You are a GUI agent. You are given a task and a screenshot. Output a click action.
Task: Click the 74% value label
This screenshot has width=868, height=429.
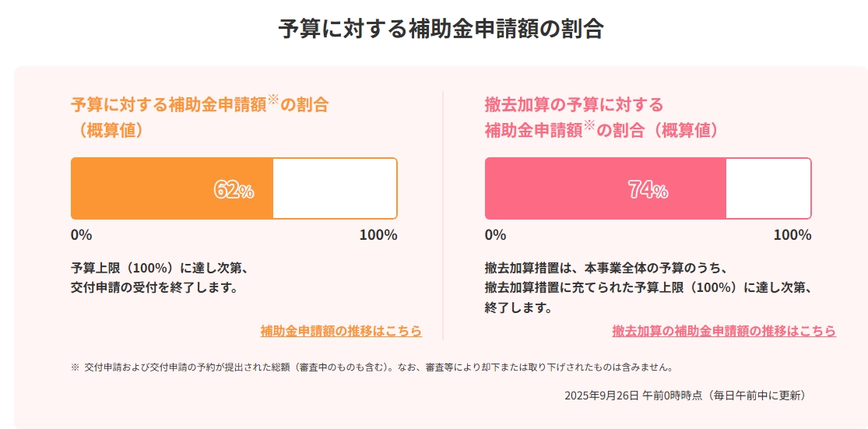pyautogui.click(x=648, y=190)
